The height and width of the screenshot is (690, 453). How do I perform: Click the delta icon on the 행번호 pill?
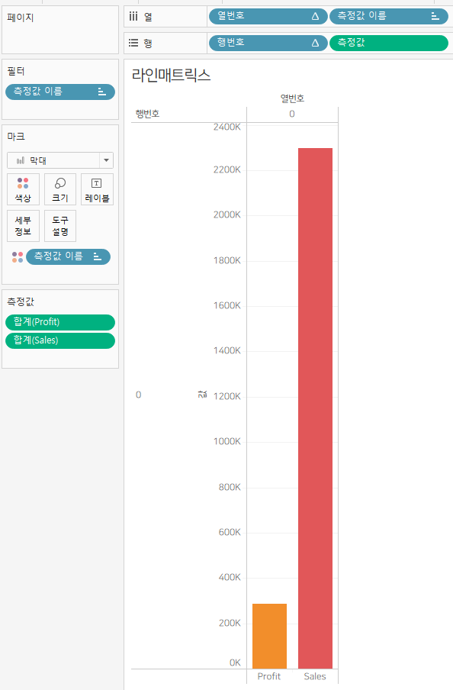click(x=315, y=43)
